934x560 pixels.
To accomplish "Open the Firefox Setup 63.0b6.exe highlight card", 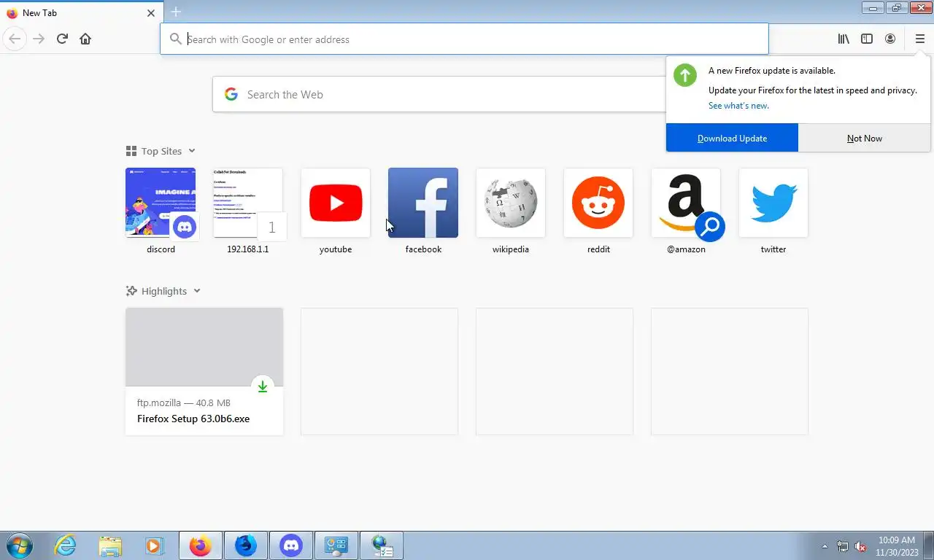I will coord(204,371).
